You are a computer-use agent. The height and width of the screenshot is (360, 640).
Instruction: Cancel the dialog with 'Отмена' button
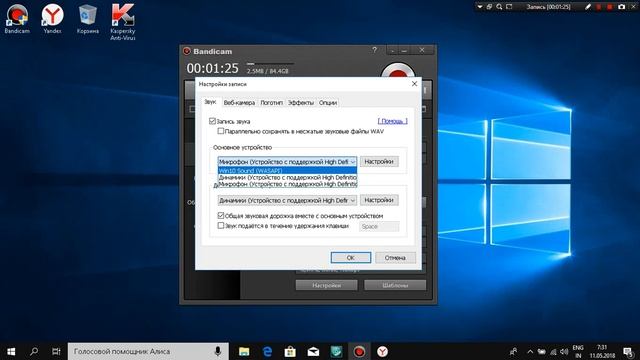395,258
